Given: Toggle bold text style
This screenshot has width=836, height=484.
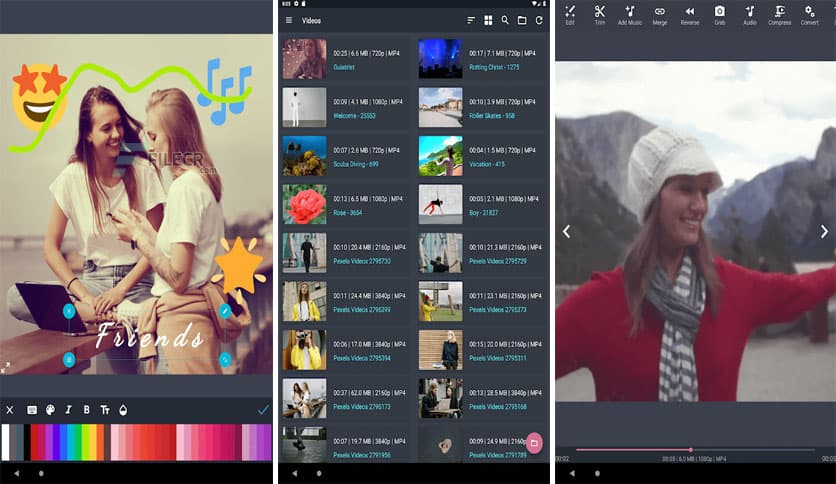Looking at the screenshot, I should tap(86, 409).
